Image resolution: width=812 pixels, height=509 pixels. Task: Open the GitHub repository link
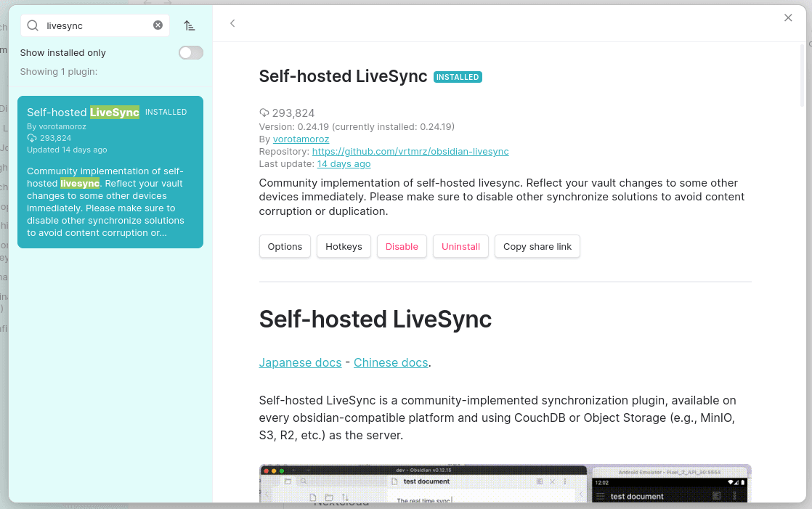pyautogui.click(x=410, y=152)
